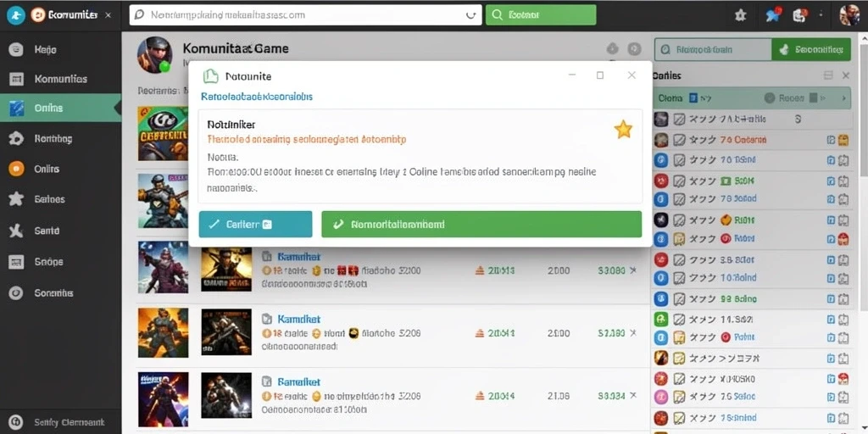Click the green search button in top bar
The width and height of the screenshot is (868, 434).
click(541, 15)
